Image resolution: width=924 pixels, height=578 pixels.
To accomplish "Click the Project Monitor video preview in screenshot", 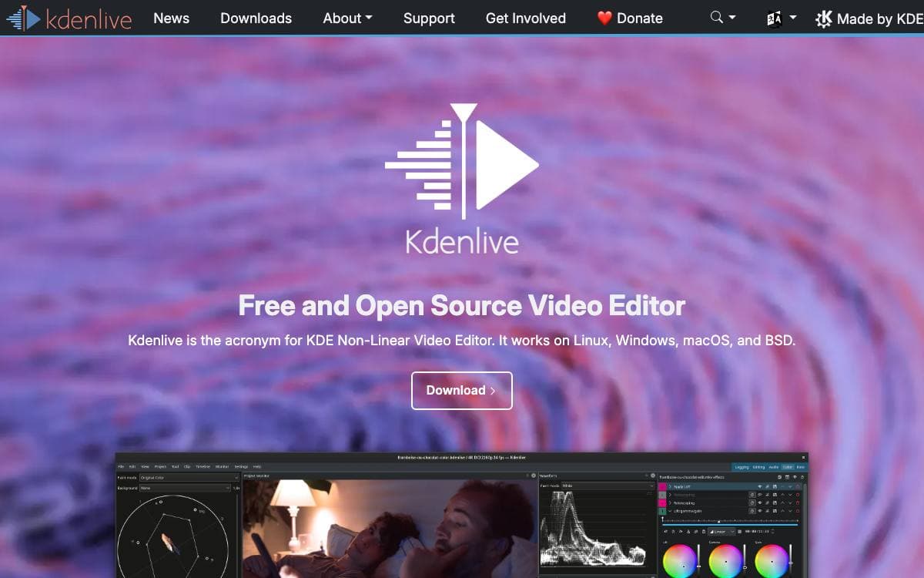I will pyautogui.click(x=390, y=529).
